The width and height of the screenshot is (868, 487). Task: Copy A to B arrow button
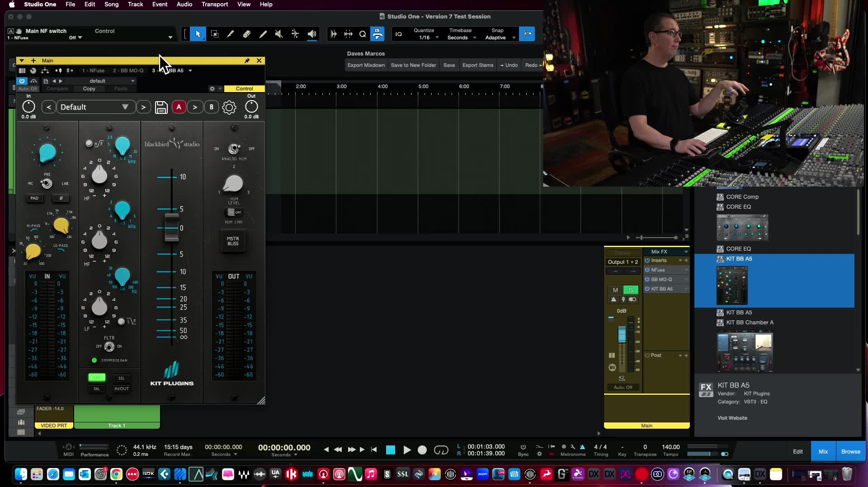195,107
